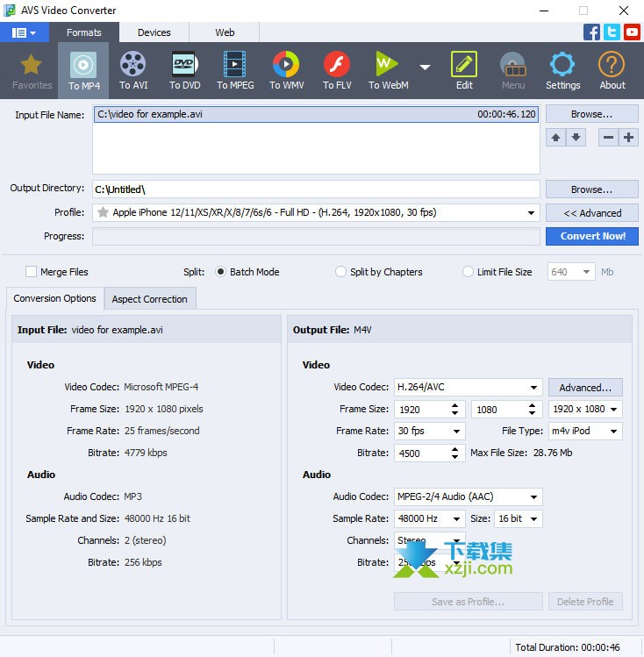Click the Delete Profile button
Image resolution: width=644 pixels, height=657 pixels.
[x=585, y=602]
